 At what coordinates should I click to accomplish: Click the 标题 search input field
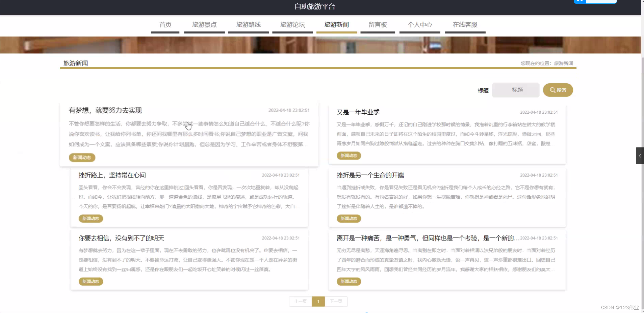[516, 90]
